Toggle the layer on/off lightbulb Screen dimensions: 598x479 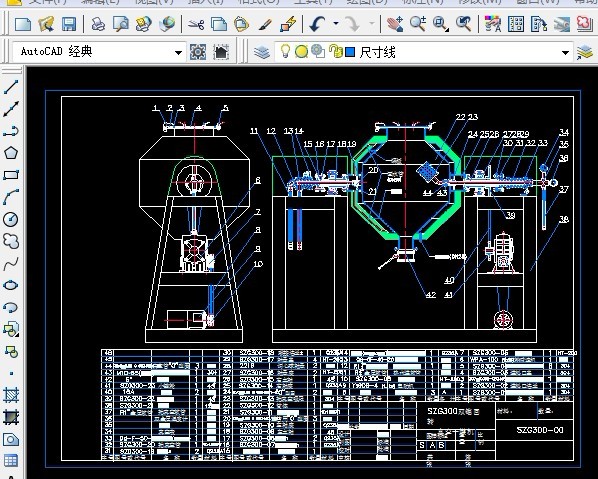tap(285, 51)
